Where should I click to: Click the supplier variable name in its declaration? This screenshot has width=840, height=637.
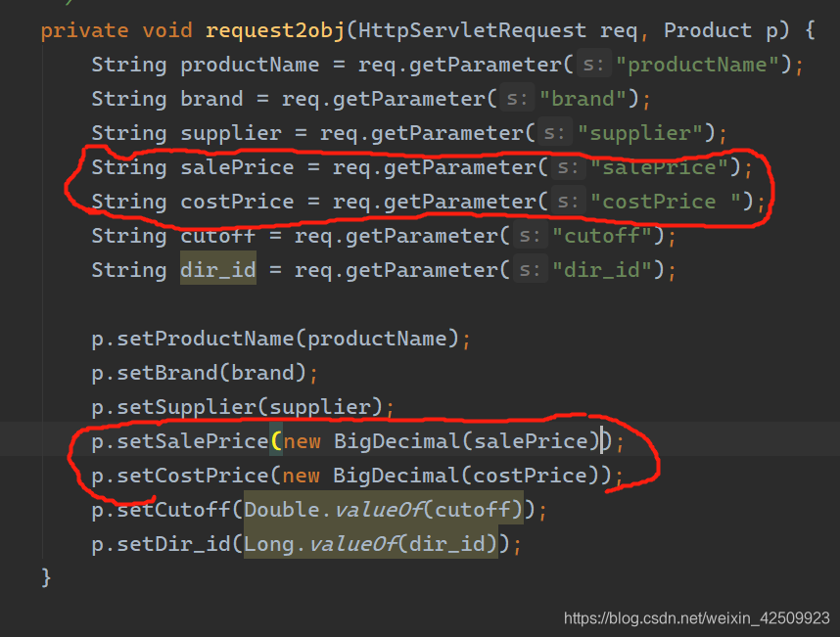coord(230,133)
